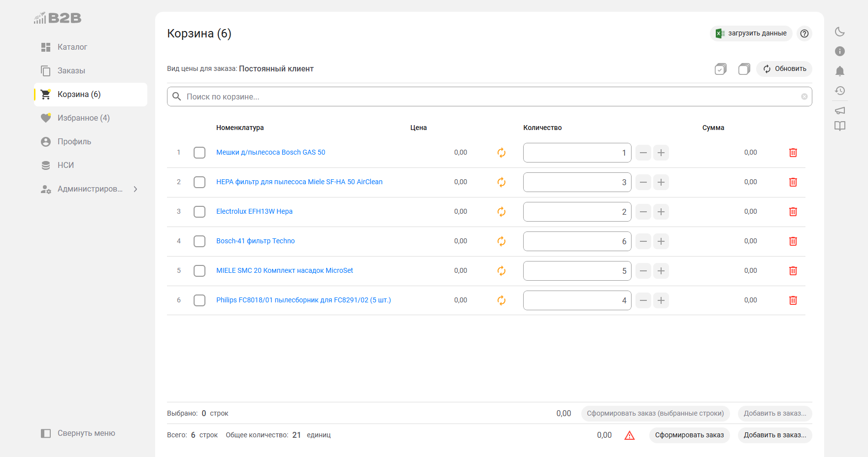Open the НСИ section
The width and height of the screenshot is (868, 457).
tap(91, 165)
